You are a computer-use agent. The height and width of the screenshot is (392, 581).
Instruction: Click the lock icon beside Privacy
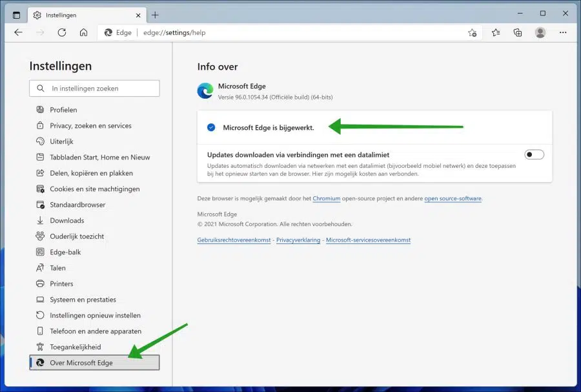click(x=40, y=125)
